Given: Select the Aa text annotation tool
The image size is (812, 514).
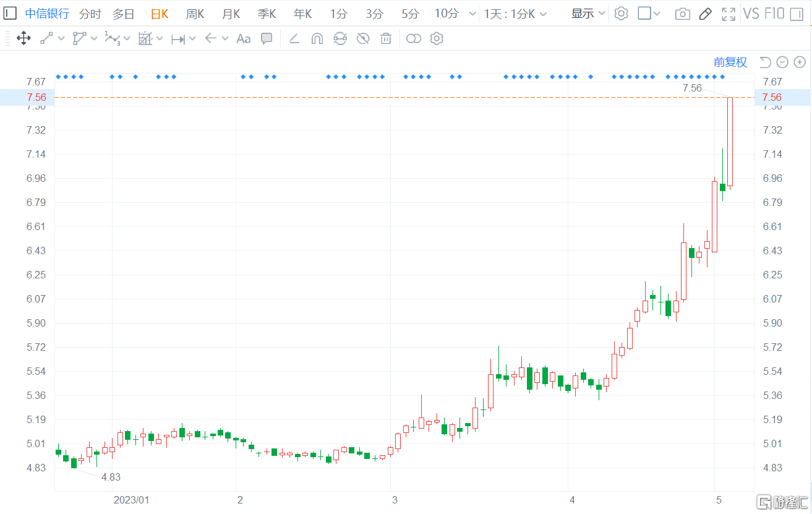Looking at the screenshot, I should click(x=244, y=38).
